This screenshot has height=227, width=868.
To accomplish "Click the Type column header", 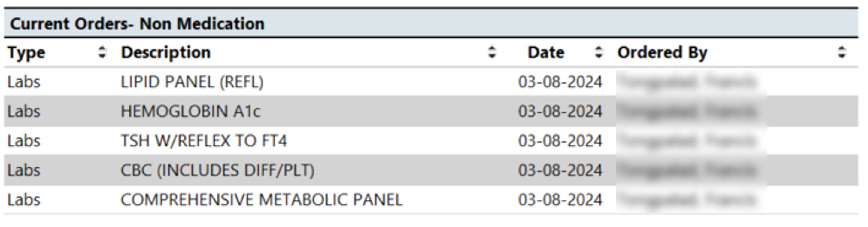I will point(26,53).
